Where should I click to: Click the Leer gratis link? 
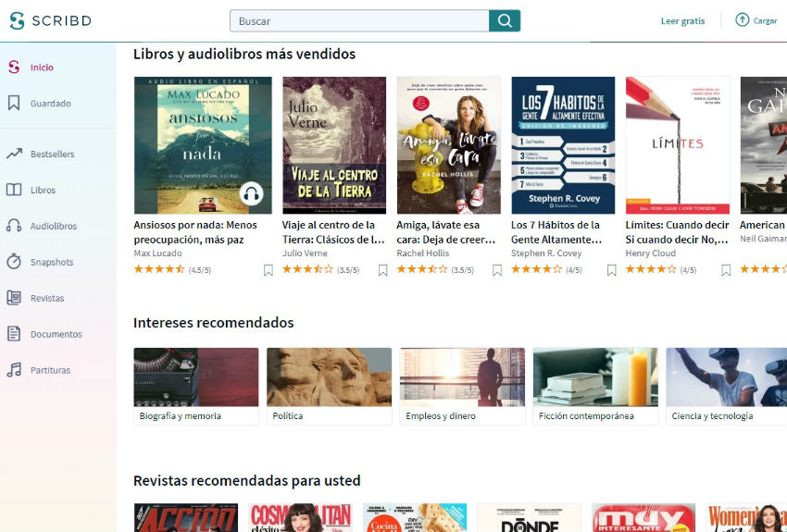pyautogui.click(x=682, y=21)
